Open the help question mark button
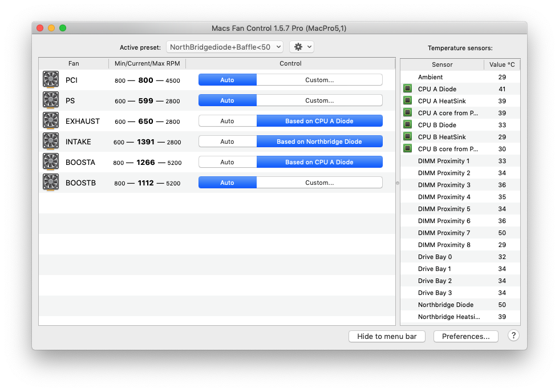Viewport: 559px width, 392px height. click(513, 336)
